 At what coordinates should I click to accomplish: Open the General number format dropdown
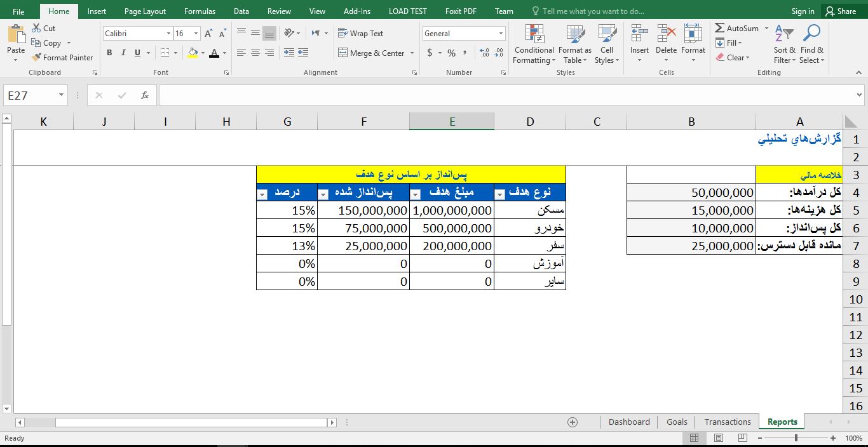coord(501,34)
